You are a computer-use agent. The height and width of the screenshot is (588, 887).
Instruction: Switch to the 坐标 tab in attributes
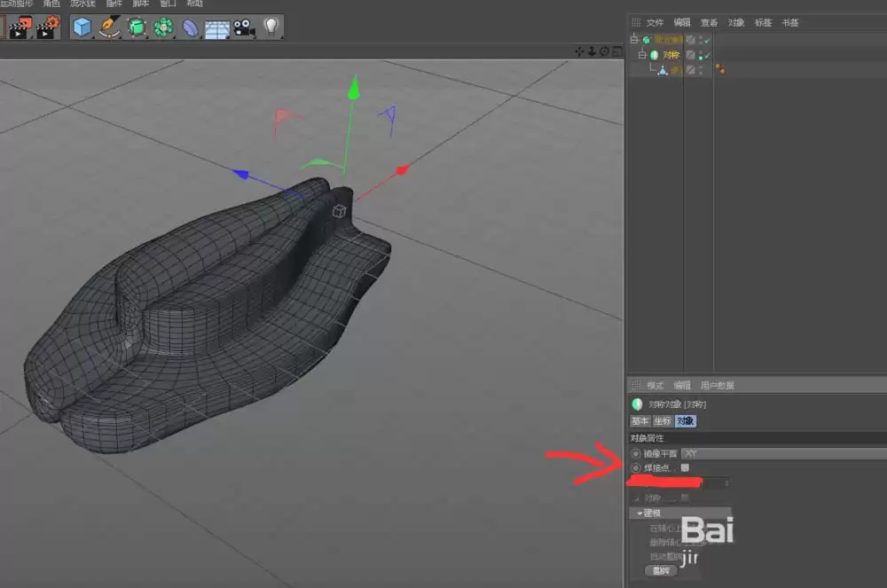661,421
